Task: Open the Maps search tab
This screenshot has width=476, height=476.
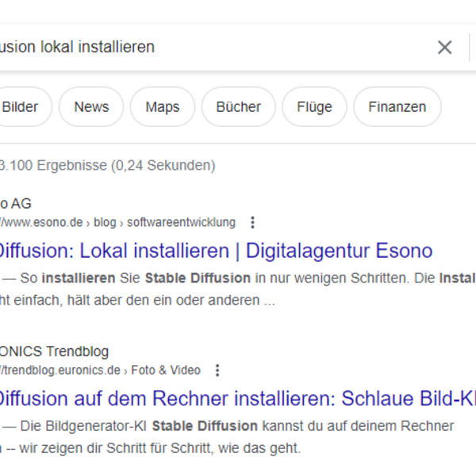Action: point(162,107)
